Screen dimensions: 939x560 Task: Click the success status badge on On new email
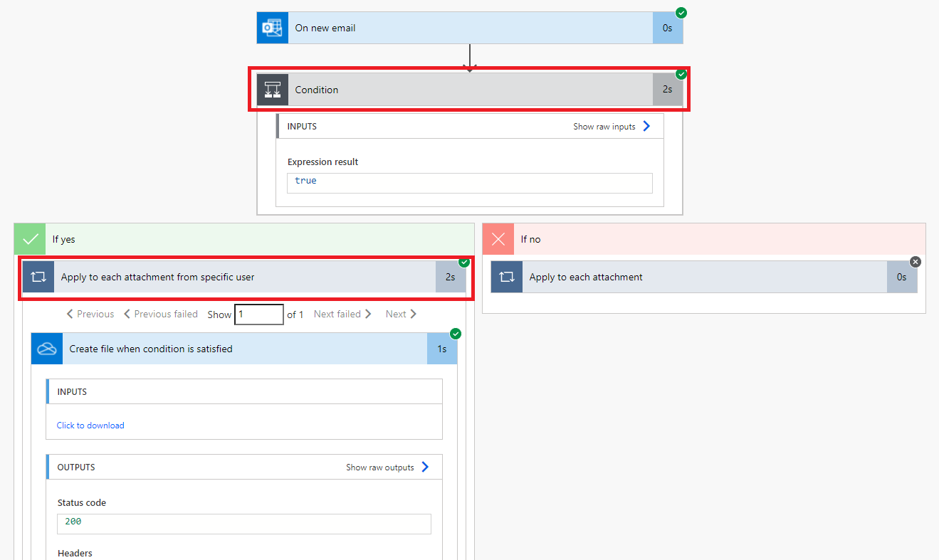click(x=681, y=12)
